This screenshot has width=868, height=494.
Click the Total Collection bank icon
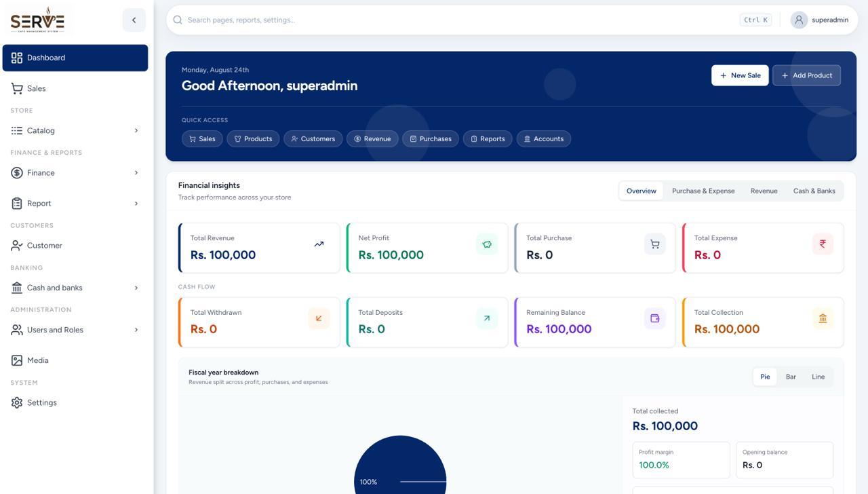click(x=823, y=318)
